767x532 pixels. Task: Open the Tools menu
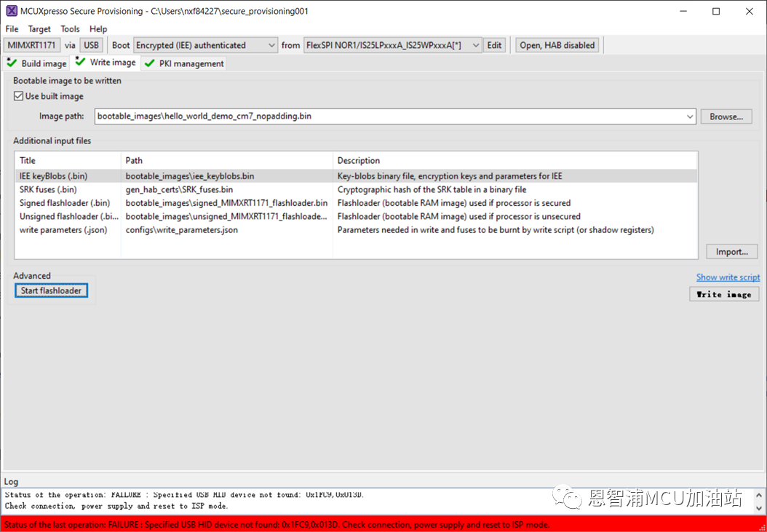(70, 29)
